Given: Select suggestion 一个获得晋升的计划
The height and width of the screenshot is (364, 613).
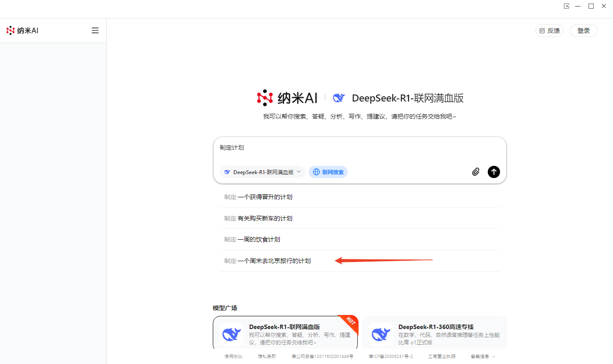Looking at the screenshot, I should [359, 197].
